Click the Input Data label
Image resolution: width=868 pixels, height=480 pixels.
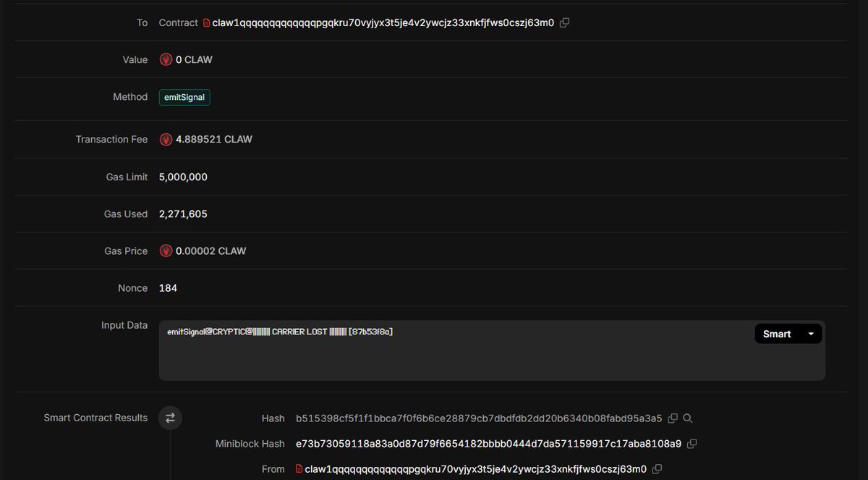point(124,325)
